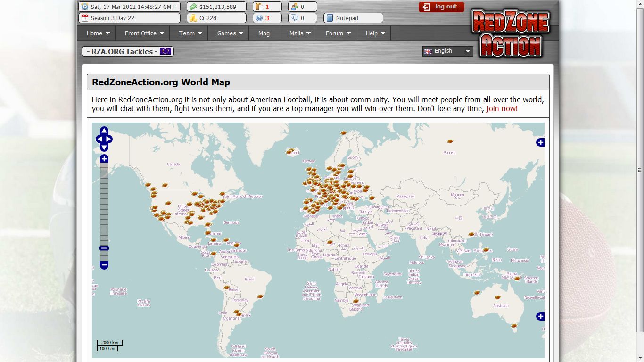Image resolution: width=644 pixels, height=362 pixels.
Task: Click the football marker in South Africa
Action: 356,301
